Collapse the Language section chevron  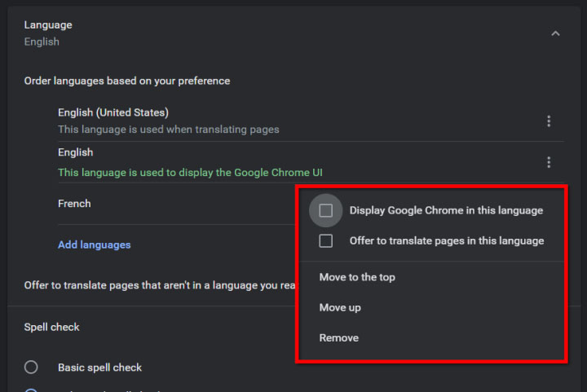pos(555,33)
